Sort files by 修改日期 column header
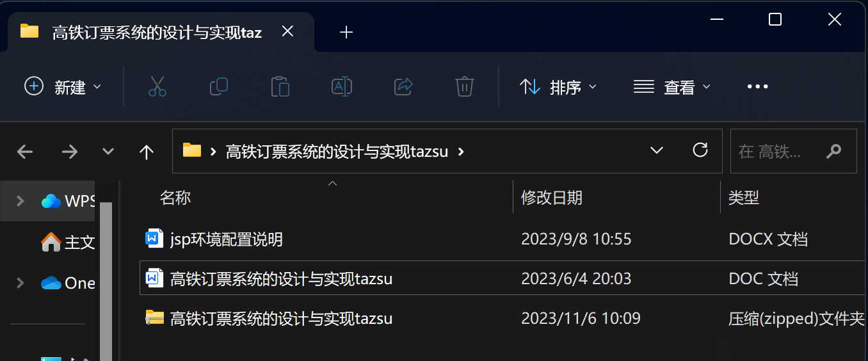Viewport: 868px width, 361px height. 552,197
